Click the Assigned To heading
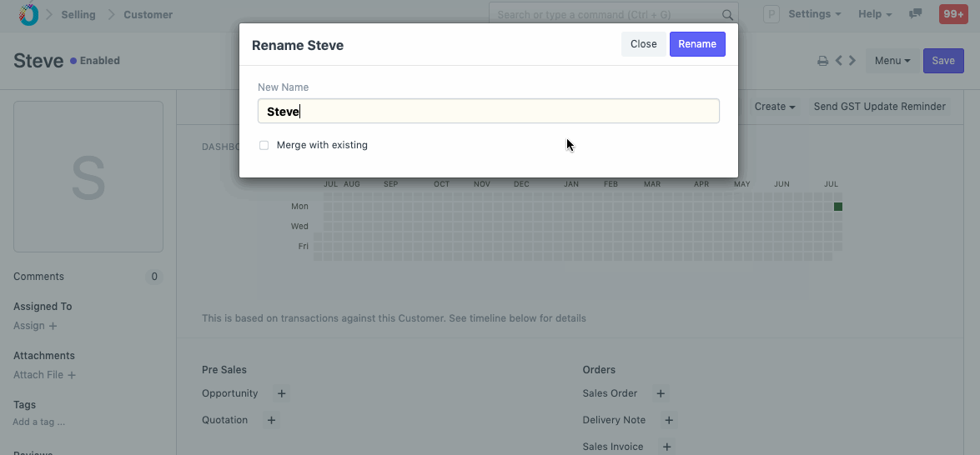 (43, 307)
